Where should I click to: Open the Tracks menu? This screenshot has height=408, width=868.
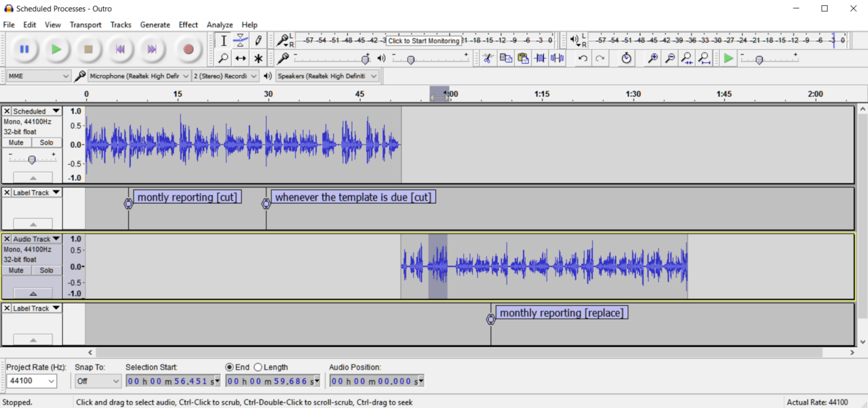(121, 24)
